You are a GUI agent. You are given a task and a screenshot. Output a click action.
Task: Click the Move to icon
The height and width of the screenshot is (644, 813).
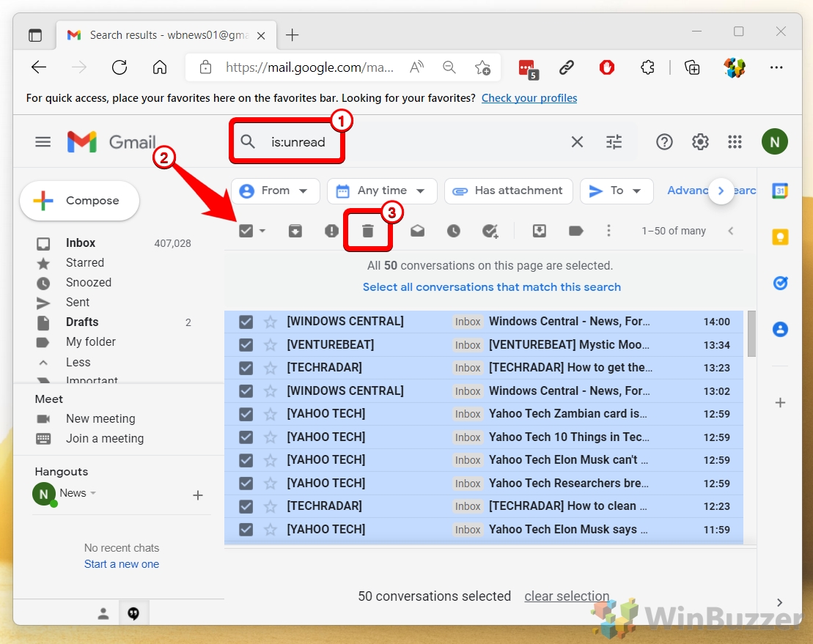(540, 231)
